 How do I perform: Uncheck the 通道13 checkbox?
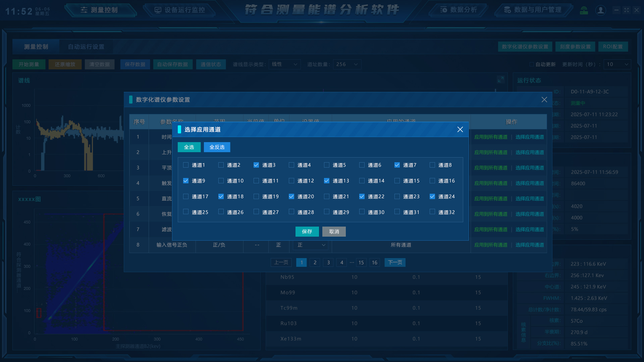(x=327, y=181)
